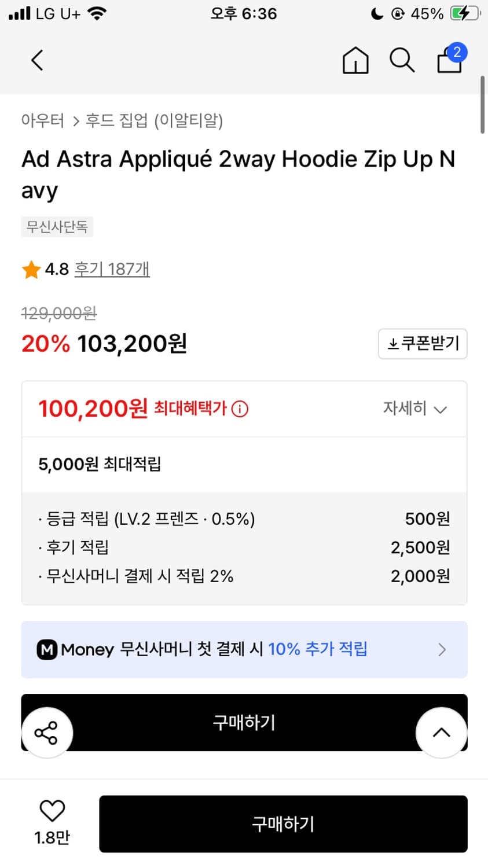
Task: Expand the 자세히 benefit details
Action: (x=414, y=409)
